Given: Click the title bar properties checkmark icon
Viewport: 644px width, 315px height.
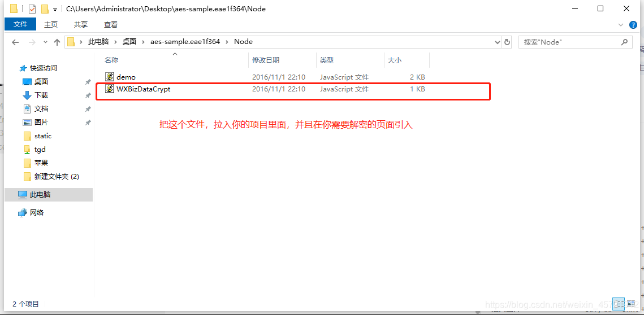Looking at the screenshot, I should click(x=32, y=8).
